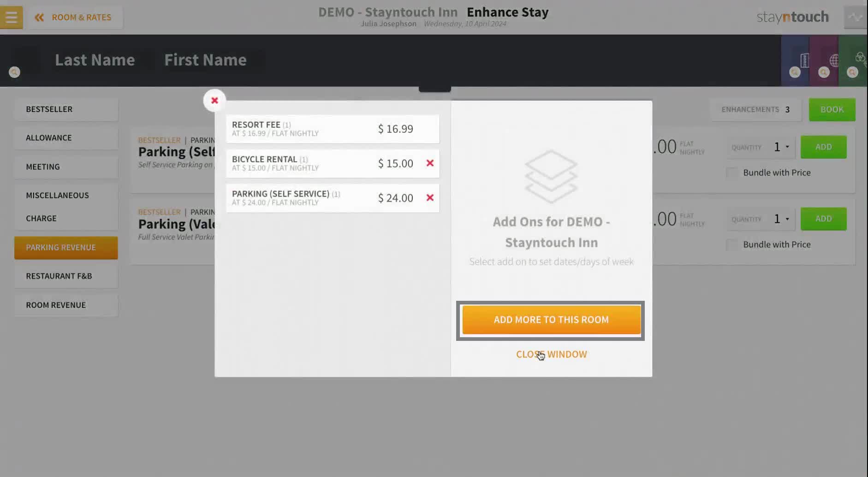Open the company card building icon
Viewport: 868px width, 477px height.
coord(804,60)
